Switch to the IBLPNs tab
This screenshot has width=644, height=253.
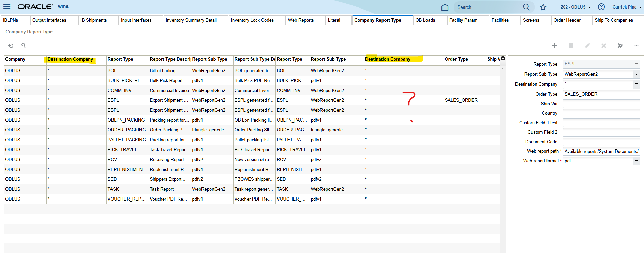(x=15, y=20)
